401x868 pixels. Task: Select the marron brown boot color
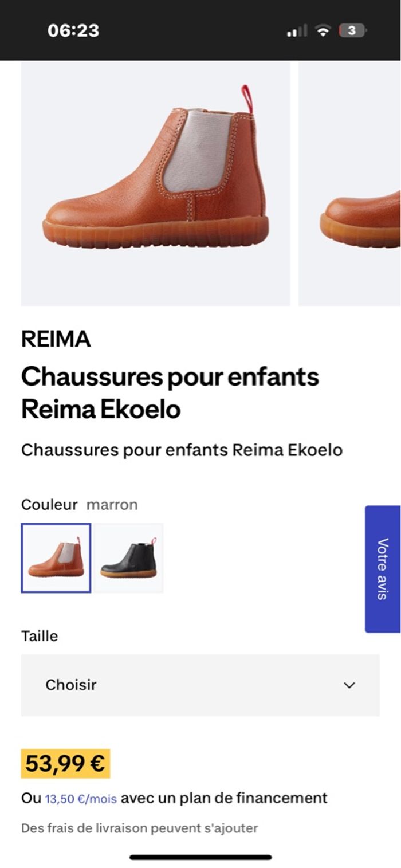click(56, 557)
